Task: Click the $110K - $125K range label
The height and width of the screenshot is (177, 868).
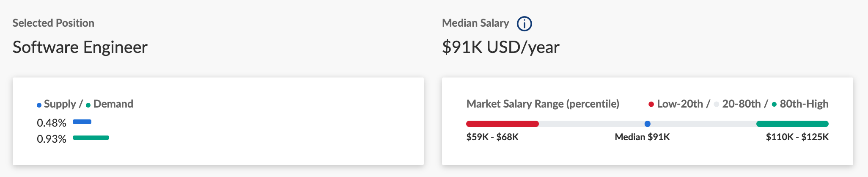Action: 797,137
